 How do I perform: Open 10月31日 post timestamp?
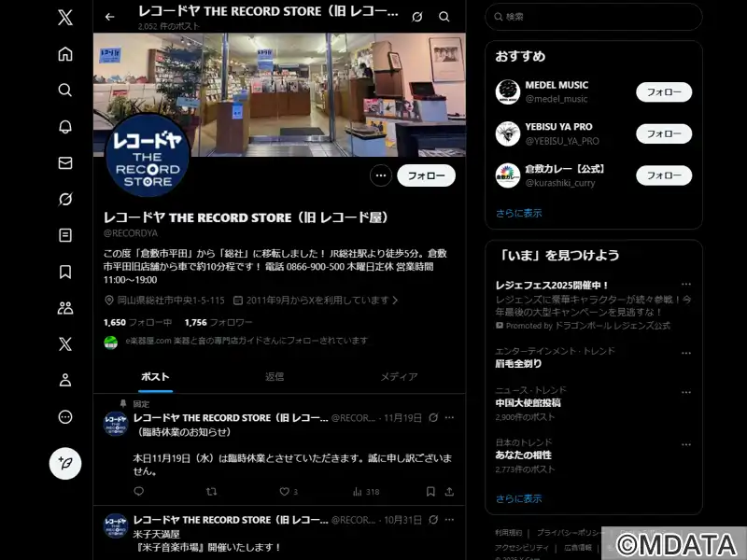point(402,520)
